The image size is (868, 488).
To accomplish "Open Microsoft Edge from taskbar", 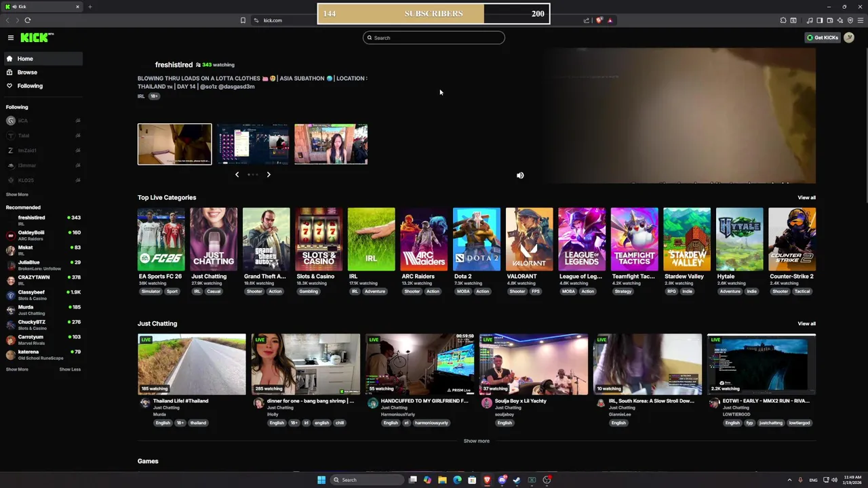I will pyautogui.click(x=457, y=480).
